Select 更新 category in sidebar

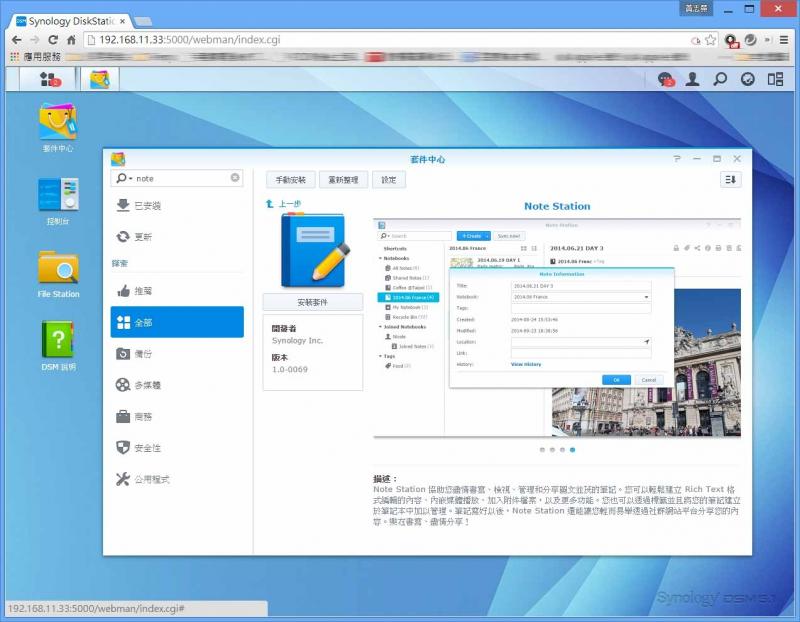(x=177, y=237)
